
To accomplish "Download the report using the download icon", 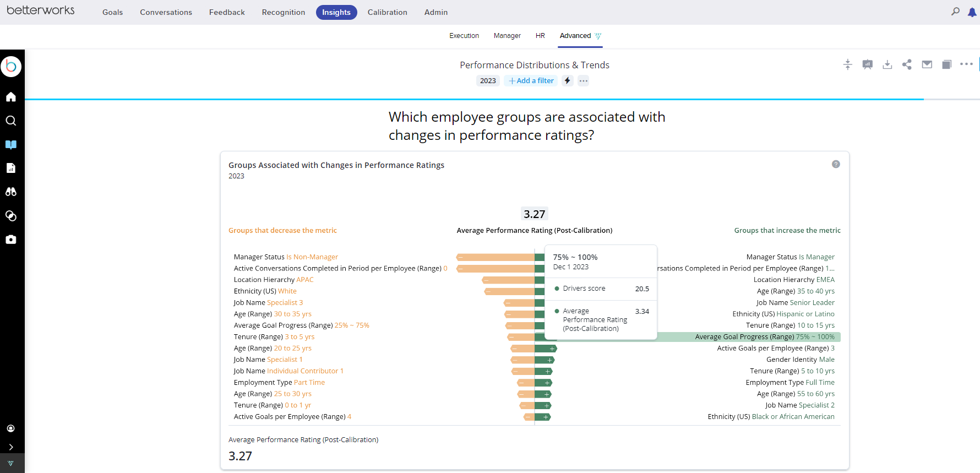I will pos(887,64).
